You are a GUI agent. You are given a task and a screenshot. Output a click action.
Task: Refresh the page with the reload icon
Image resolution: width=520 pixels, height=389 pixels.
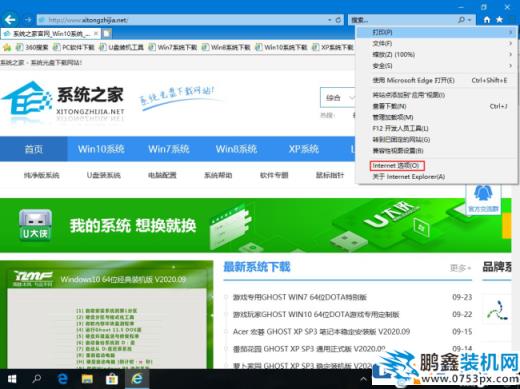pyautogui.click(x=338, y=20)
